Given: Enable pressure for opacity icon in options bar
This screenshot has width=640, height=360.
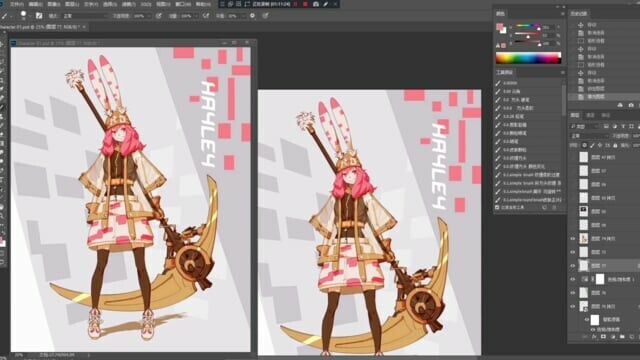Looking at the screenshot, I should (x=159, y=16).
